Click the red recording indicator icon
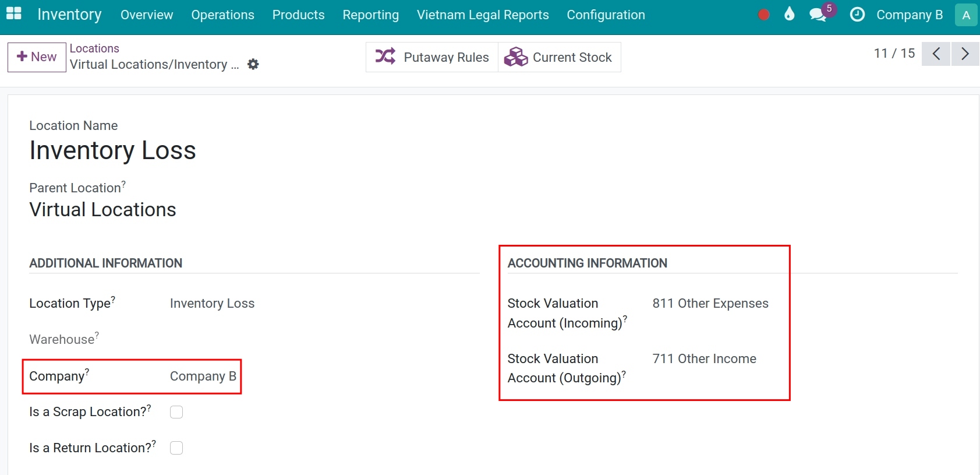The height and width of the screenshot is (475, 980). (x=763, y=15)
